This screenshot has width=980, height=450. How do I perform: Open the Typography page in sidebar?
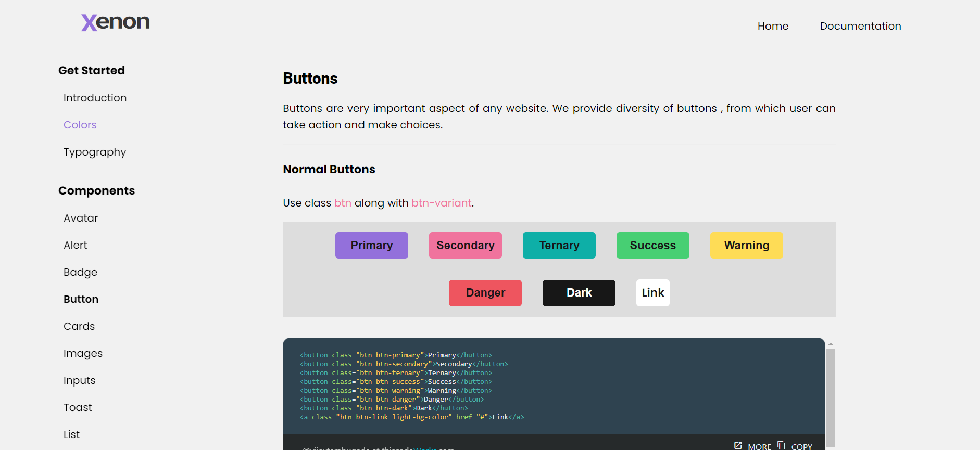click(95, 152)
